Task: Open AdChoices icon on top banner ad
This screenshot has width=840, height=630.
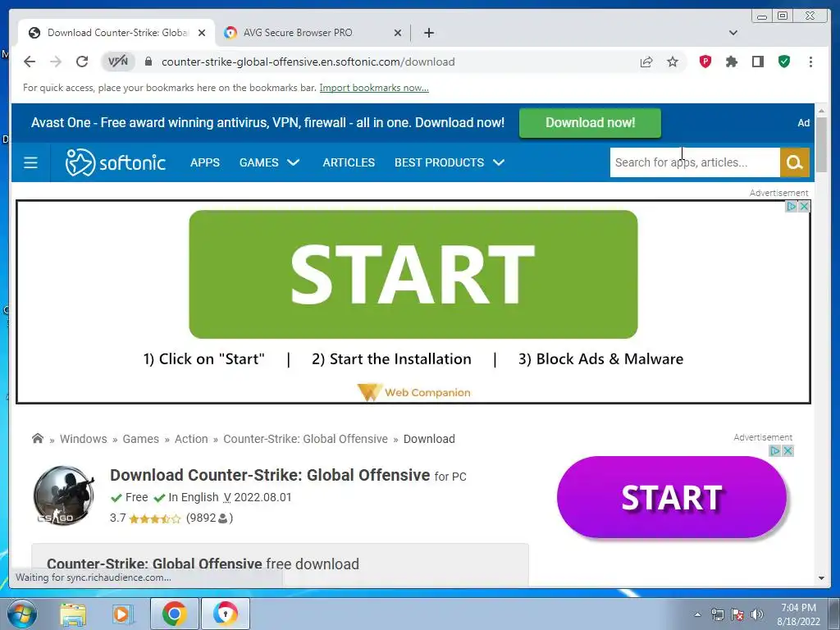Action: click(x=792, y=206)
